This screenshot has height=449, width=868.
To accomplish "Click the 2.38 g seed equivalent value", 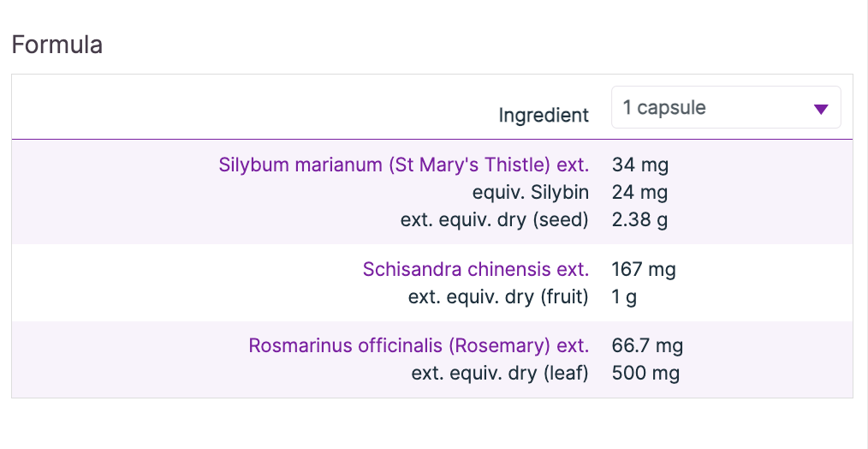I will click(639, 219).
